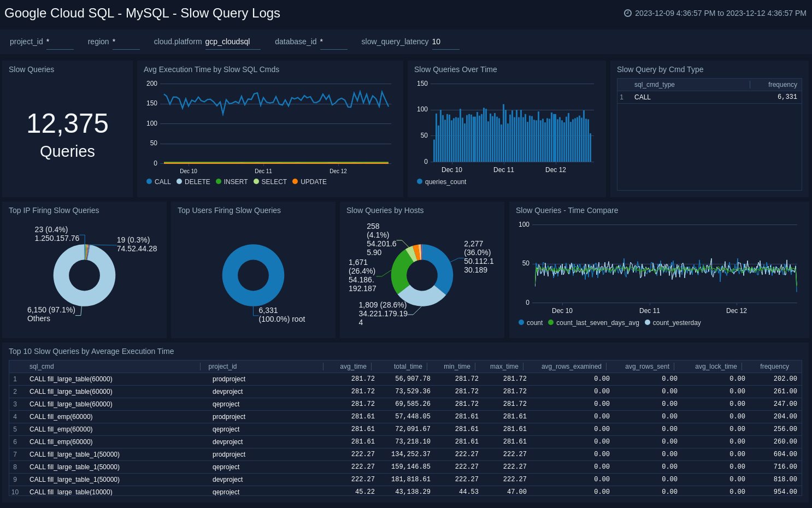Click the dashboard title Google Cloud SQL - MySQL
This screenshot has width=812, height=508.
point(142,13)
